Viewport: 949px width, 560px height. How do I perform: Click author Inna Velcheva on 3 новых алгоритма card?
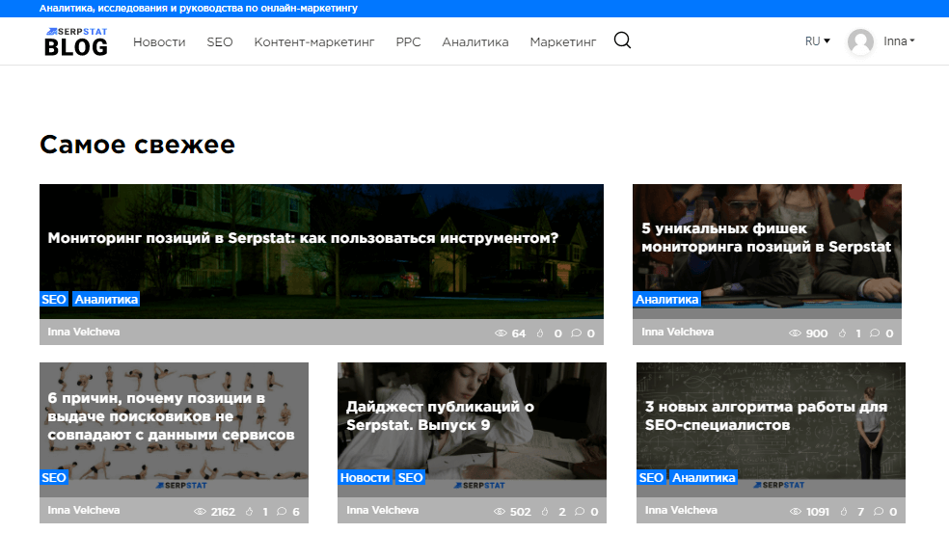click(681, 510)
